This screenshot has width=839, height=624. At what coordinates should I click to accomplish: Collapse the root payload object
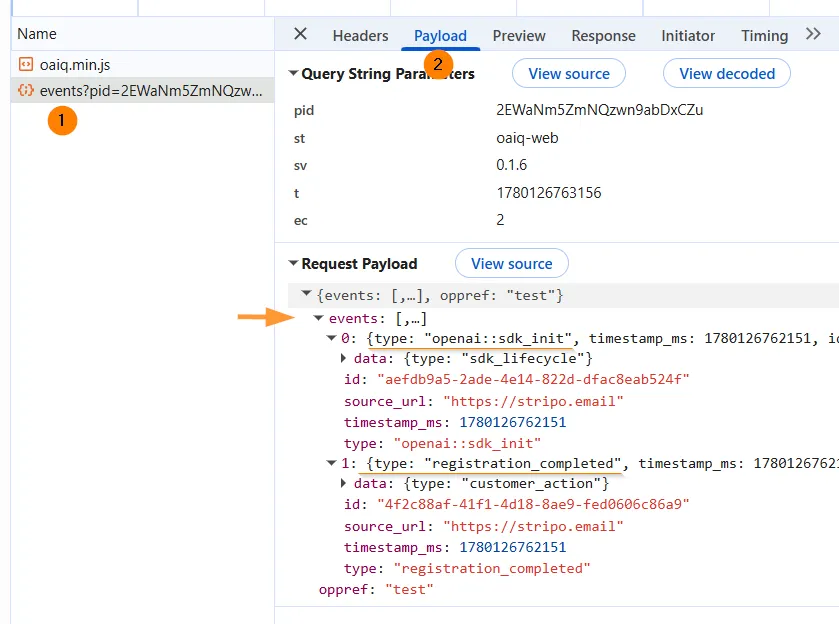click(x=307, y=293)
